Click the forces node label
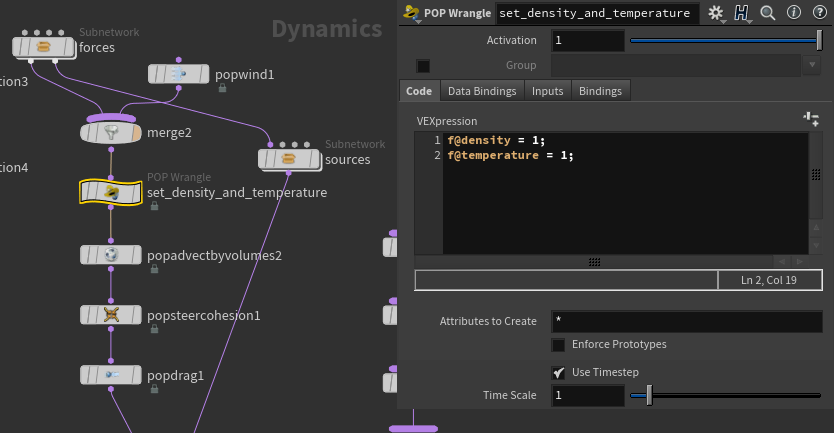The image size is (834, 433). 97,47
